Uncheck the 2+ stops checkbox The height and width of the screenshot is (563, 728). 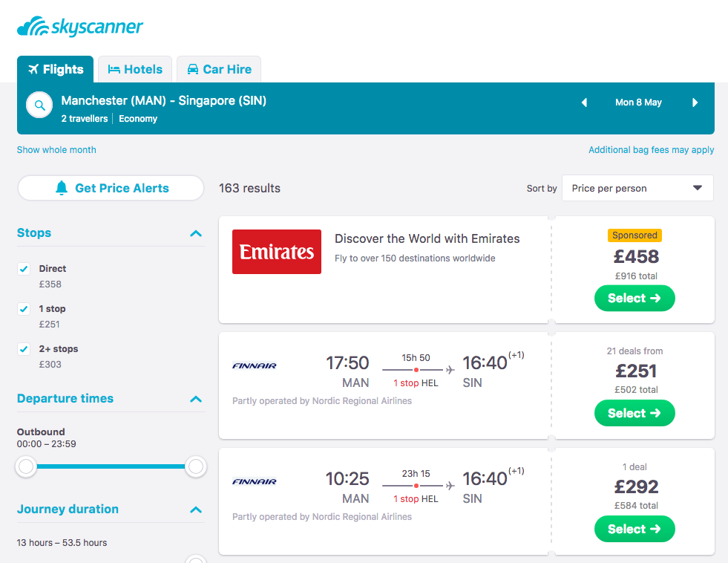coord(24,349)
